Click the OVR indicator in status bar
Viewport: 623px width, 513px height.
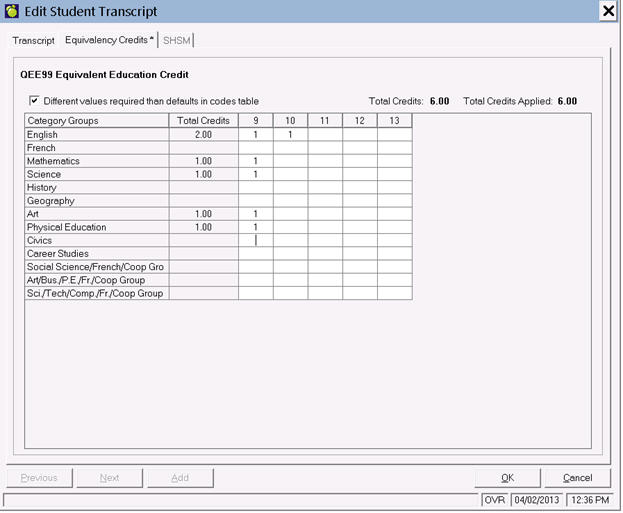pos(495,498)
